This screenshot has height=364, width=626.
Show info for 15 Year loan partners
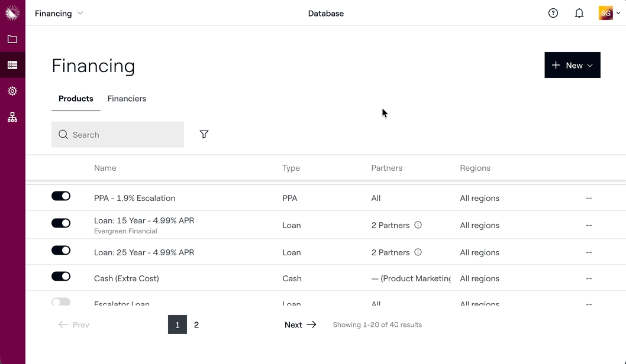pos(418,225)
